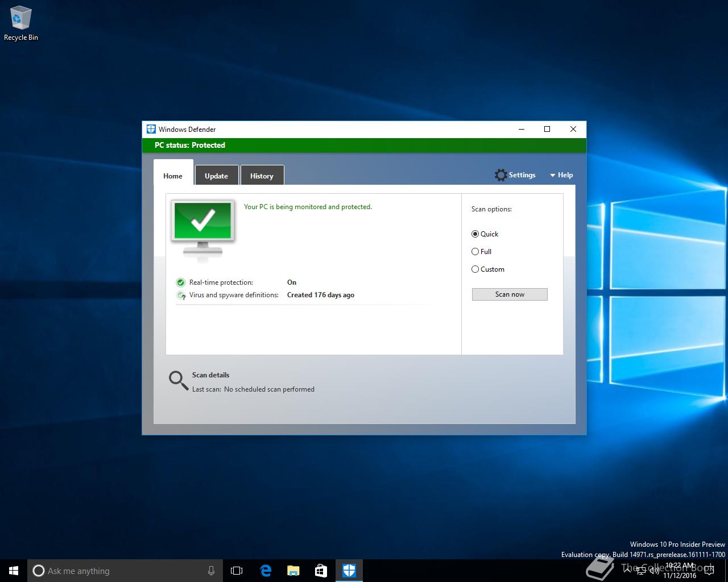Open Settings gear in Windows Defender
The height and width of the screenshot is (582, 728).
(515, 175)
